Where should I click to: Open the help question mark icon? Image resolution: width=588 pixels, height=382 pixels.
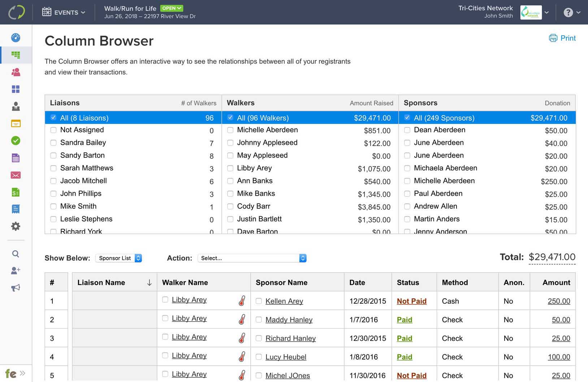pos(568,13)
